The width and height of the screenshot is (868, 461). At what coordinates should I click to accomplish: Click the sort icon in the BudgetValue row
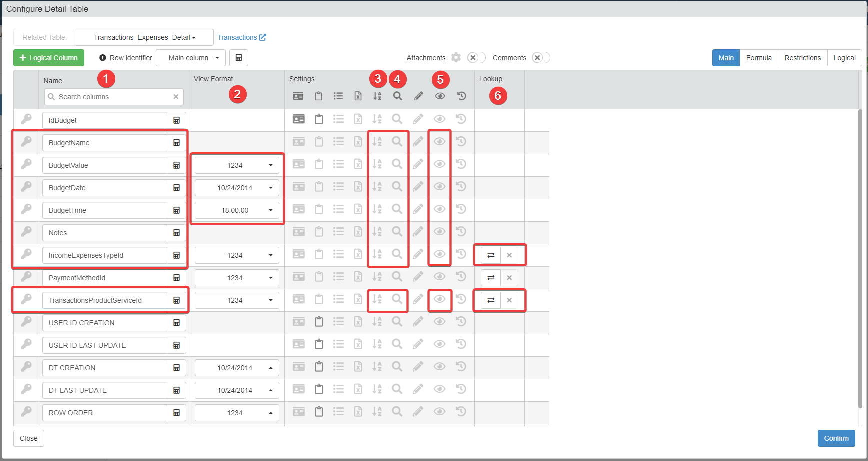click(x=377, y=164)
